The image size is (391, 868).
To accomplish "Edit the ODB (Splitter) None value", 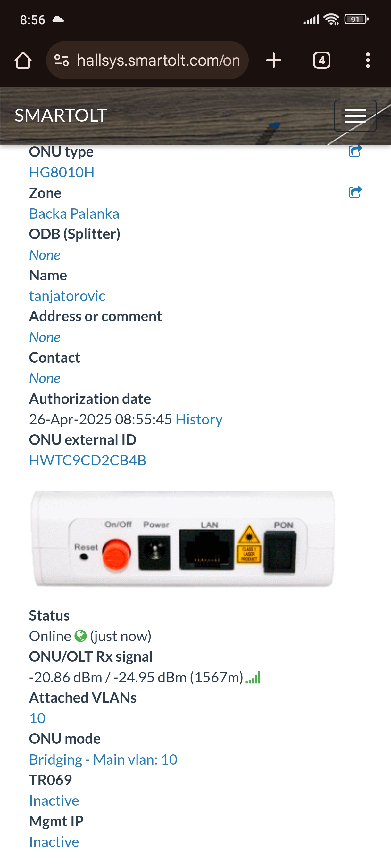I will tap(45, 255).
